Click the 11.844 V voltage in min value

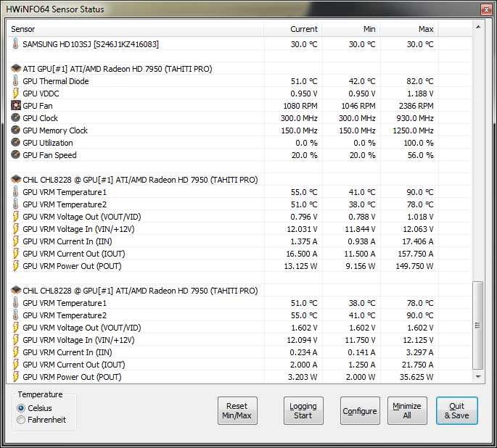[360, 229]
